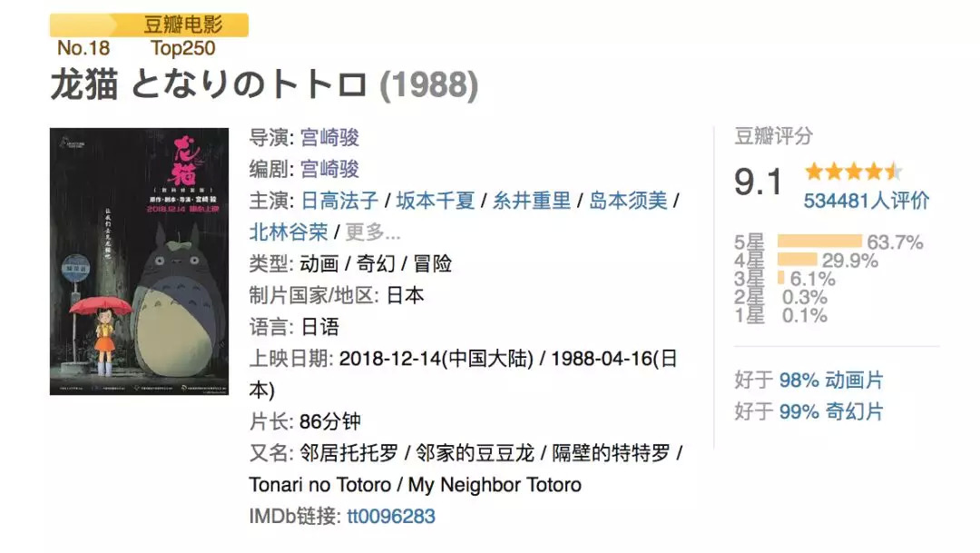Open actor 北林谷荣 page
Screen dimensions: 980x553
(289, 232)
